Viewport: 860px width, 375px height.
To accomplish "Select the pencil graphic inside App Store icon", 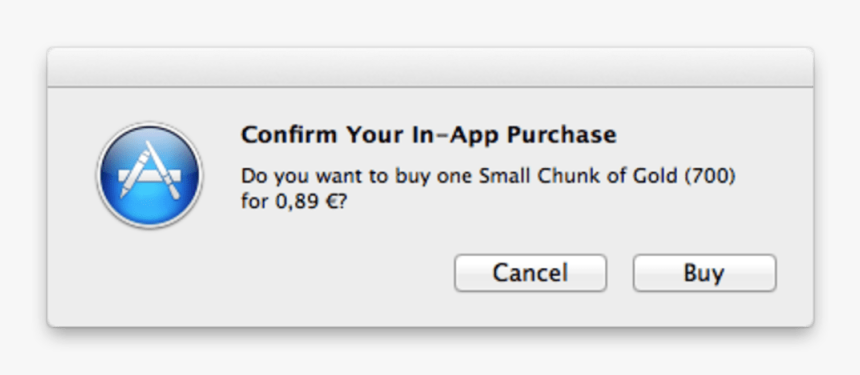I will 134,174.
